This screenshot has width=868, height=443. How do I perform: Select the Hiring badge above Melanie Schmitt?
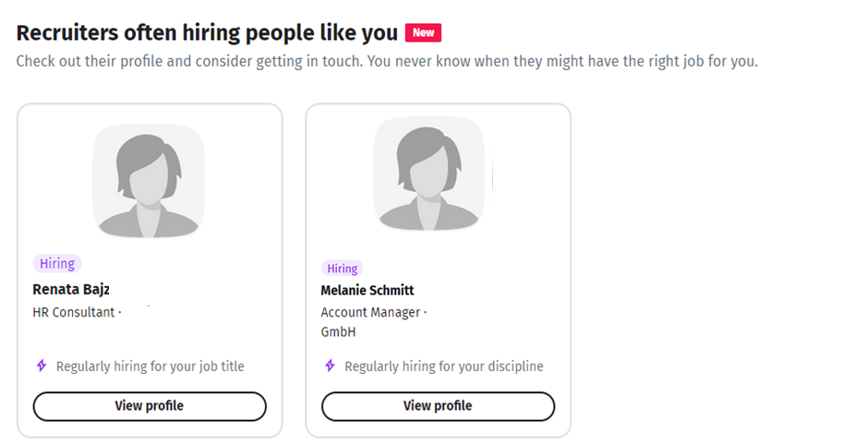tap(342, 269)
